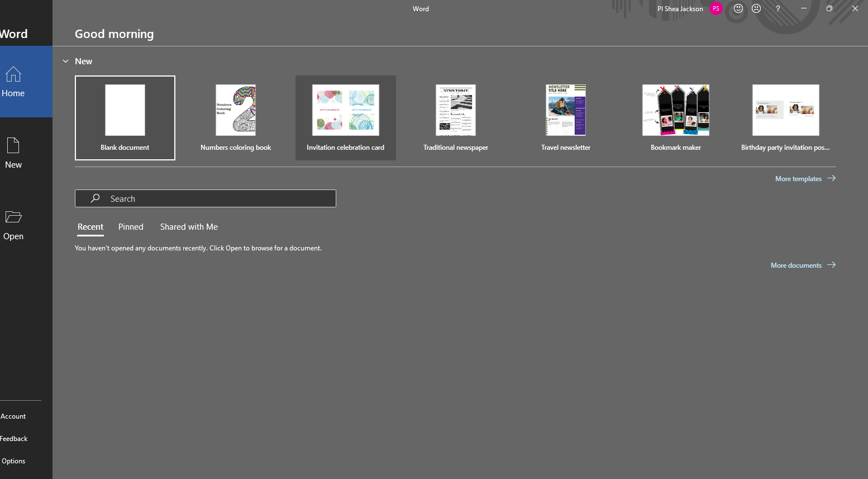
Task: Open the New document panel from sidebar
Action: pyautogui.click(x=13, y=146)
